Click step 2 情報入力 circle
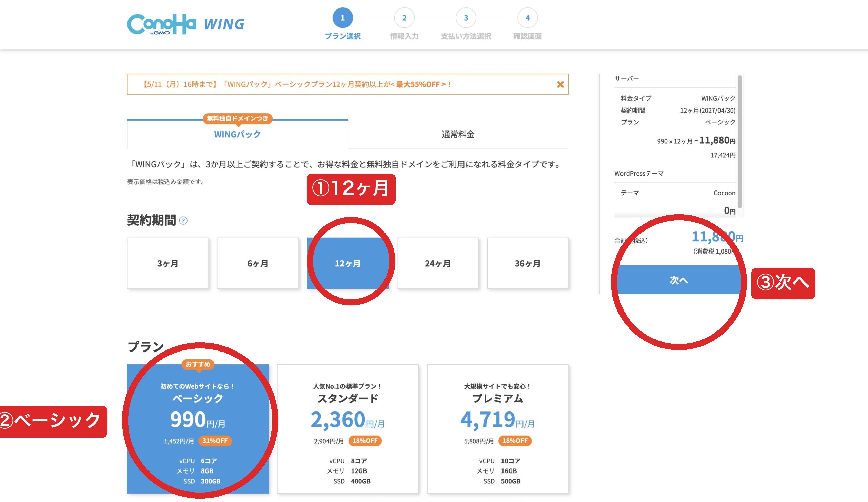The height and width of the screenshot is (502, 868). pyautogui.click(x=404, y=18)
